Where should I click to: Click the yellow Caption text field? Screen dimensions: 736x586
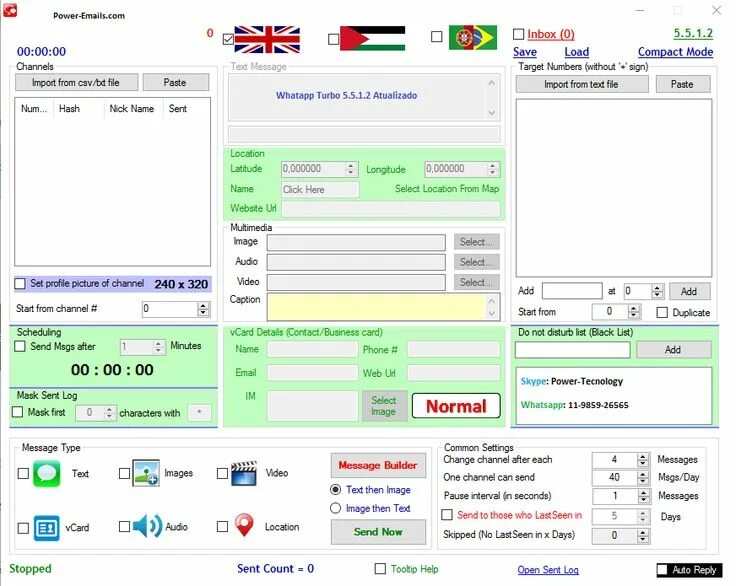[x=376, y=307]
